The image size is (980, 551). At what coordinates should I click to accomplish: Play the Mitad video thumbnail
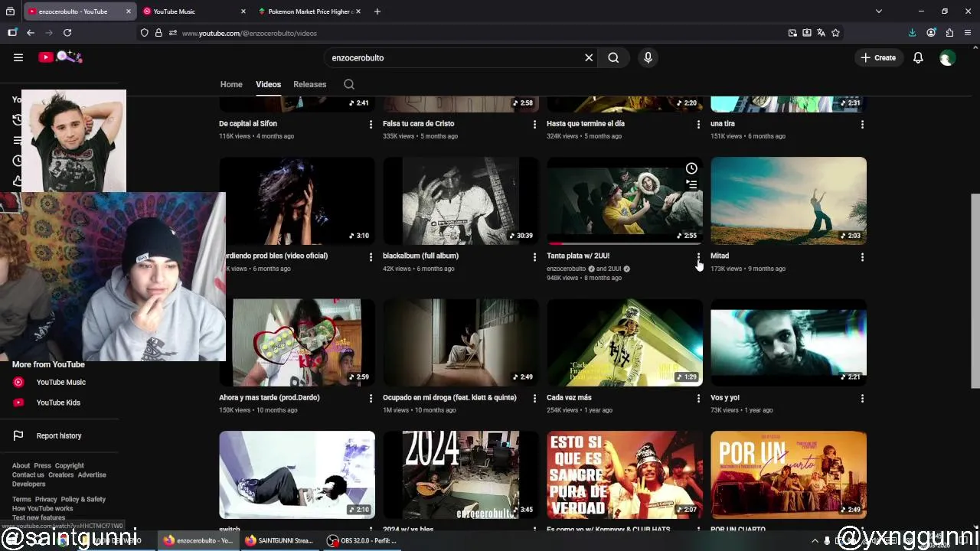tap(789, 201)
